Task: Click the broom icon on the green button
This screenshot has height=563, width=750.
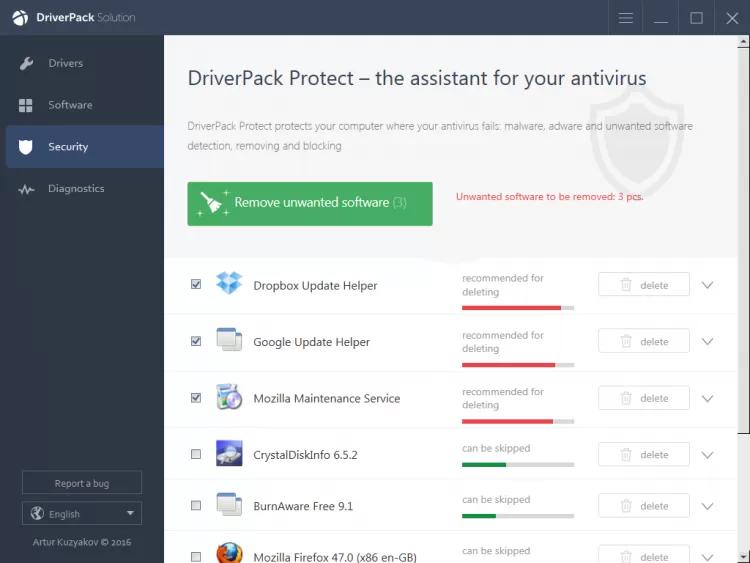Action: (211, 203)
